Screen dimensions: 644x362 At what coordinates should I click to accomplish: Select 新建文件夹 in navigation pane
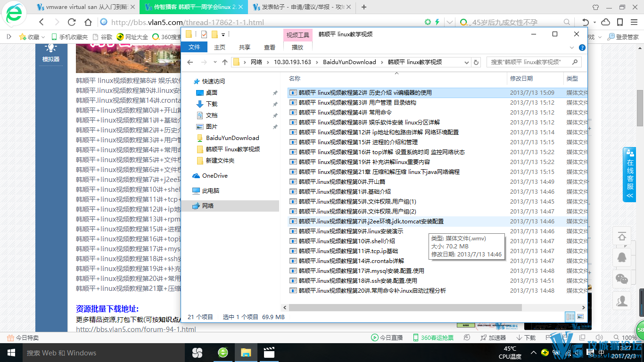220,160
